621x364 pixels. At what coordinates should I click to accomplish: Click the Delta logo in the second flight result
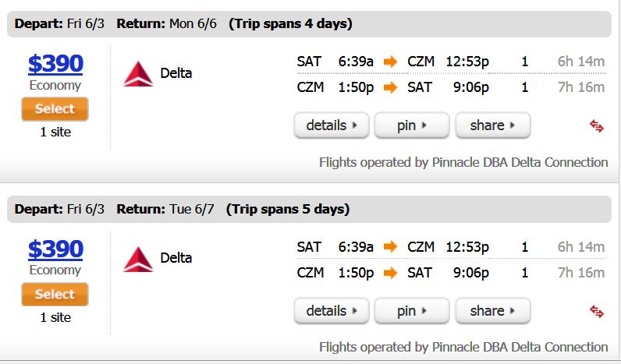pyautogui.click(x=138, y=259)
